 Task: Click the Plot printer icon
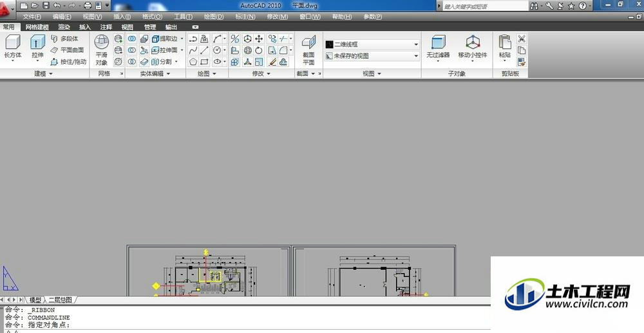(x=88, y=6)
